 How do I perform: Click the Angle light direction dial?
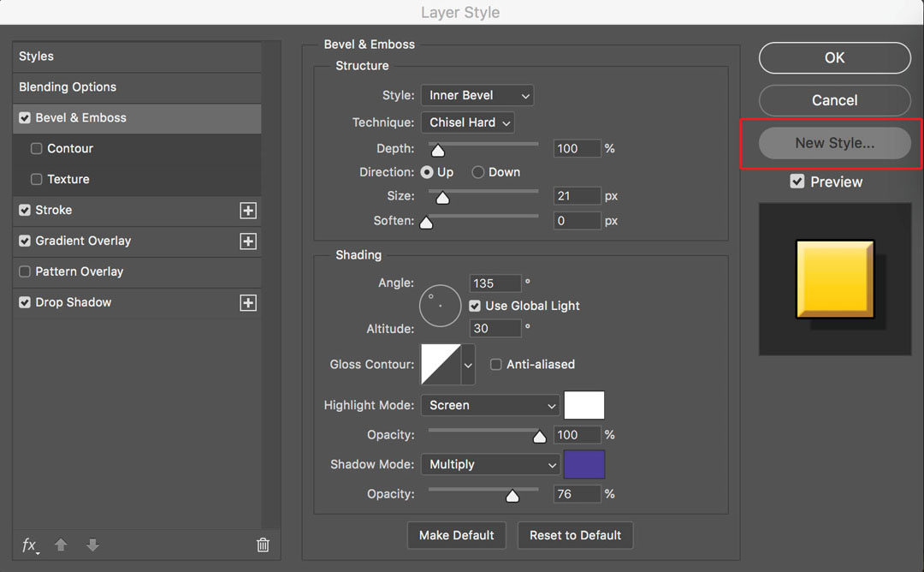[x=441, y=306]
